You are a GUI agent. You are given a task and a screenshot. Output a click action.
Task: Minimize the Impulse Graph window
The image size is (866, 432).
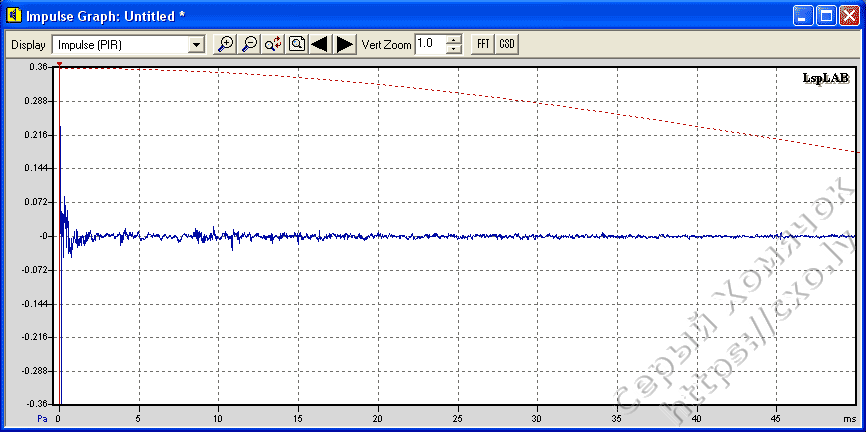coord(803,16)
